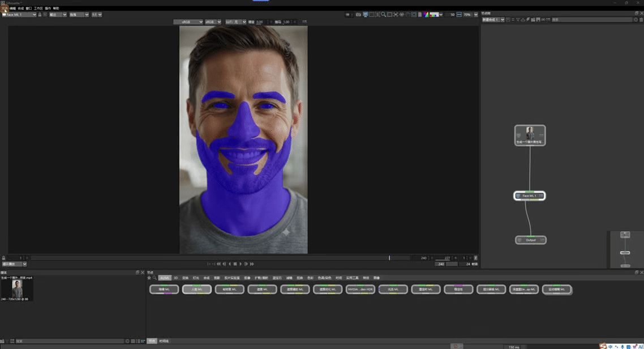The width and height of the screenshot is (644, 349).
Task: Click the snapshot camera icon in viewer toolbar
Action: tap(358, 15)
